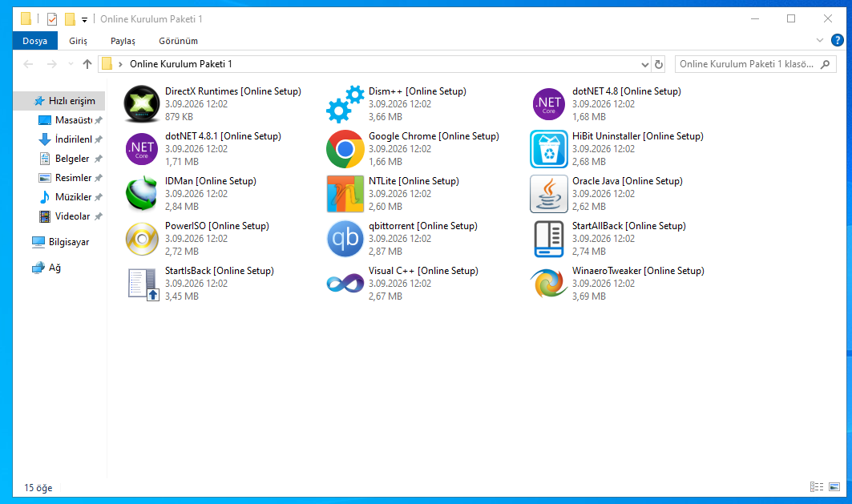Switch to details view layout icon
This screenshot has width=852, height=504.
pyautogui.click(x=817, y=486)
